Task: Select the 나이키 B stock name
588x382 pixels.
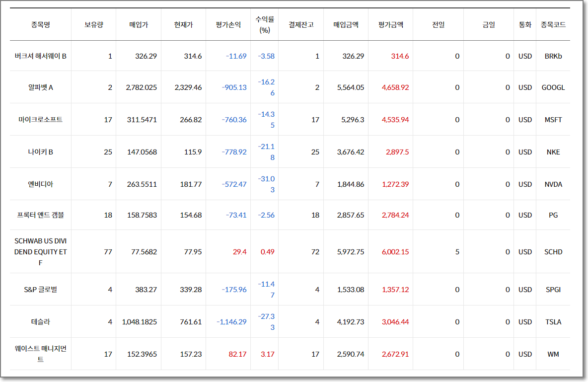Action: coord(41,152)
